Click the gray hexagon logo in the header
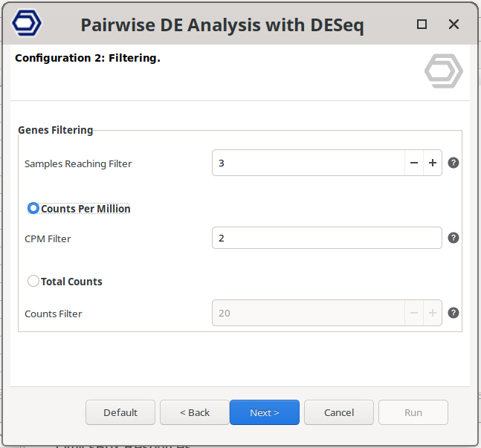Screen dimensions: 481x448 pyautogui.click(x=443, y=71)
